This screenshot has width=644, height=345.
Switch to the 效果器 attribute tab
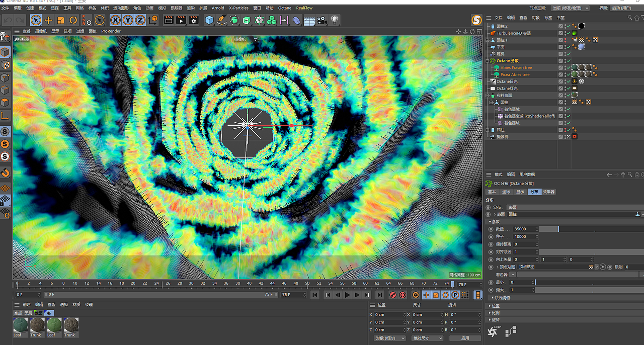(549, 192)
